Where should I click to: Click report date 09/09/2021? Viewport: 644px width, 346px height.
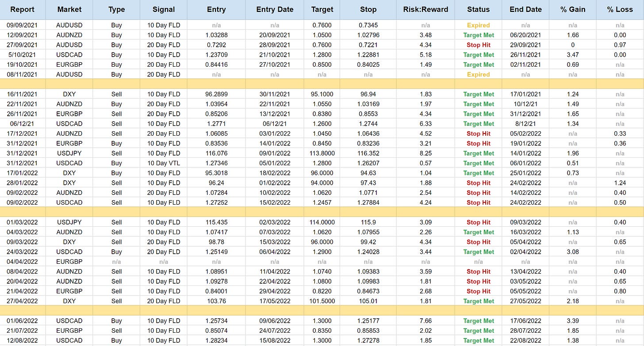[23, 25]
